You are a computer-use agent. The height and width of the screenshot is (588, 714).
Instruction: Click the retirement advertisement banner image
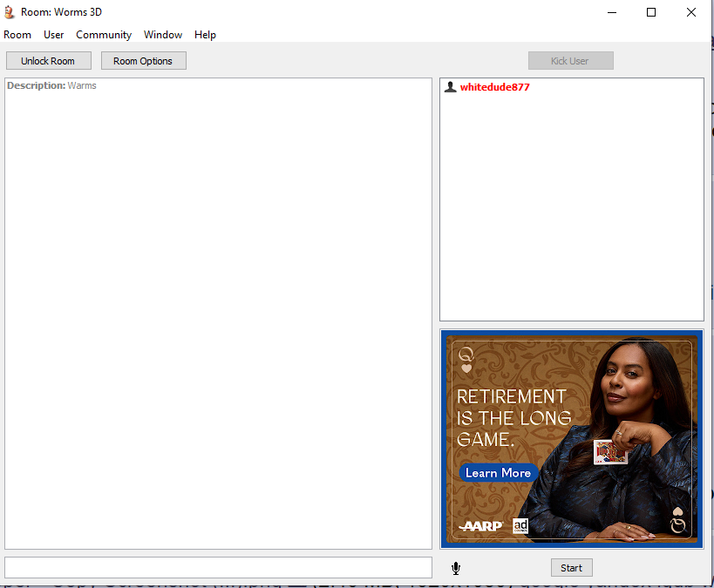572,439
